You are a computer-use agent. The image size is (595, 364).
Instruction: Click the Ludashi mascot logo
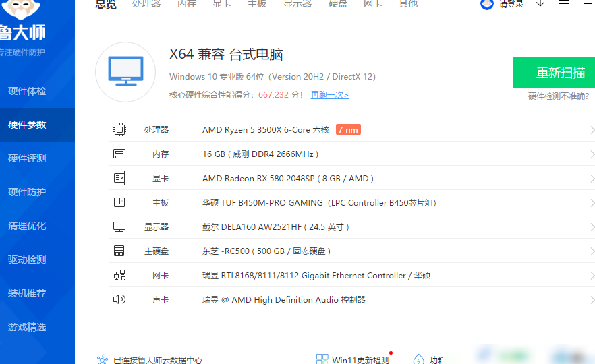(22, 9)
